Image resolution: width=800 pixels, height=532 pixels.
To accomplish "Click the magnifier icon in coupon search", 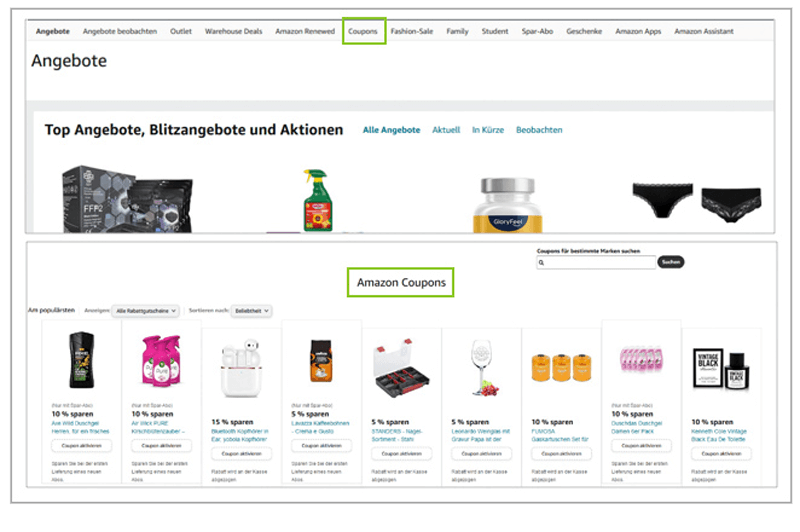I will click(542, 263).
